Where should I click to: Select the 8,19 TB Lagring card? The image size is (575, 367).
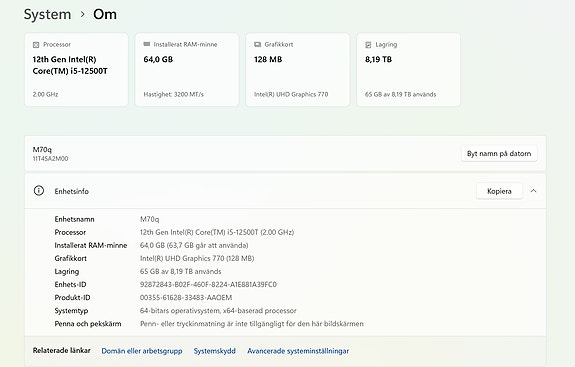click(409, 70)
